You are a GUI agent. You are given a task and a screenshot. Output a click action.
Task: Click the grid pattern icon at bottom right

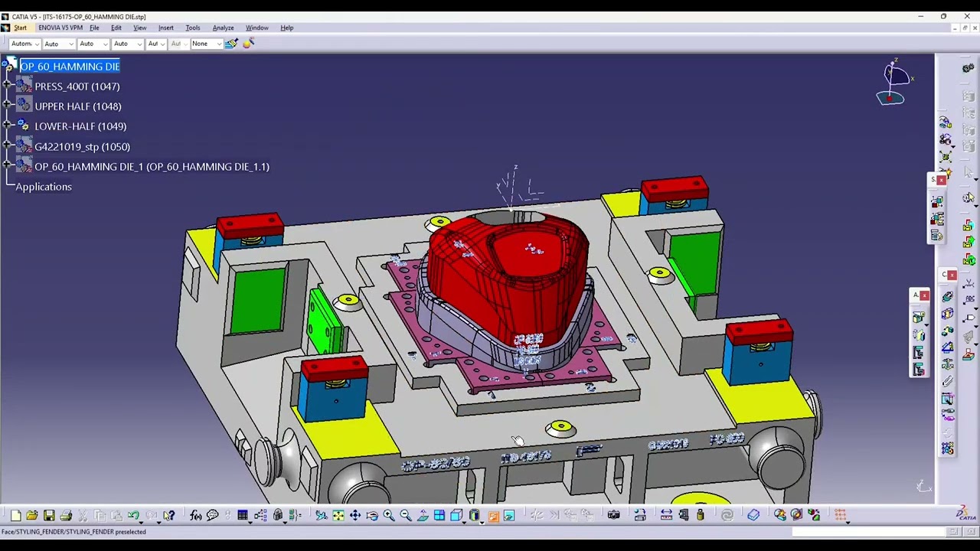click(x=840, y=516)
